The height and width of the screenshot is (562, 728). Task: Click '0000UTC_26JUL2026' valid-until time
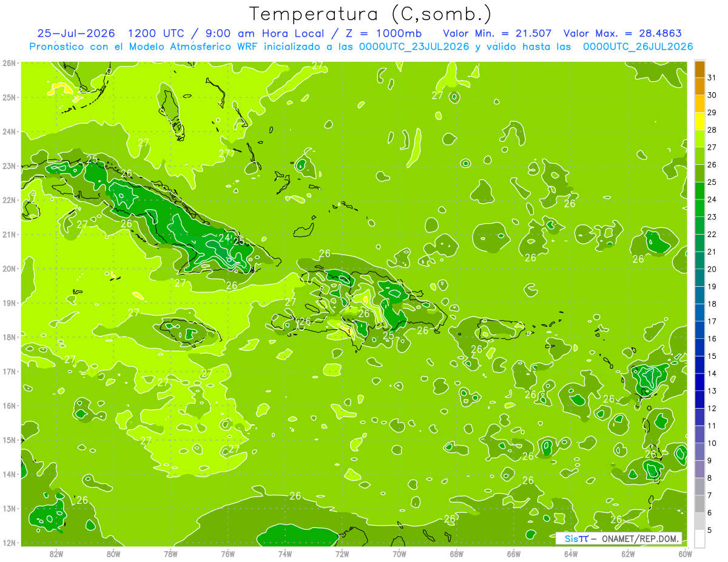coord(638,47)
